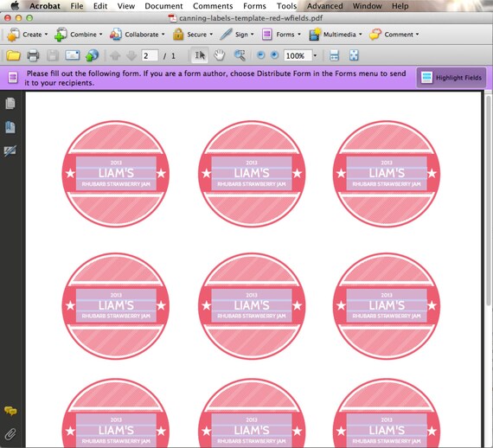Open the Pages panel in sidebar
Viewport: 493px width, 448px height.
(10, 104)
